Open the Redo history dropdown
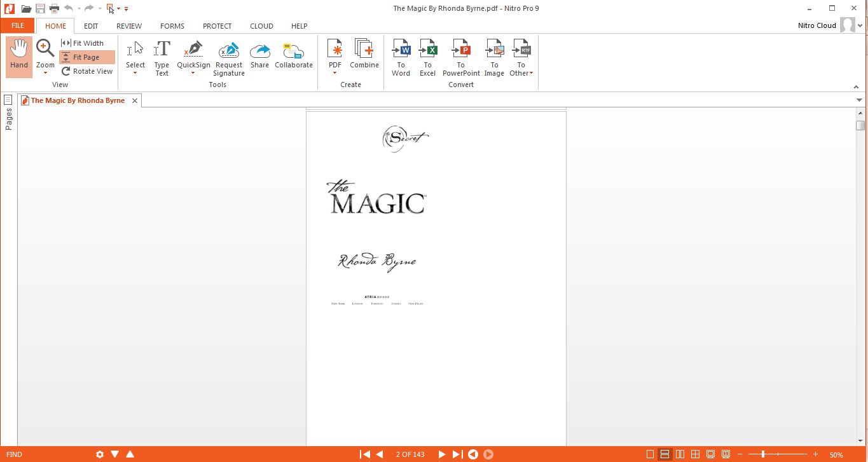Screen dimensions: 868x462 [x=100, y=9]
